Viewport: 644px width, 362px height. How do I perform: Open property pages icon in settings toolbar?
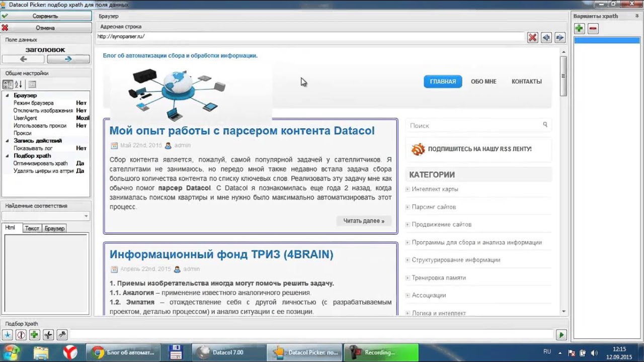click(x=32, y=84)
